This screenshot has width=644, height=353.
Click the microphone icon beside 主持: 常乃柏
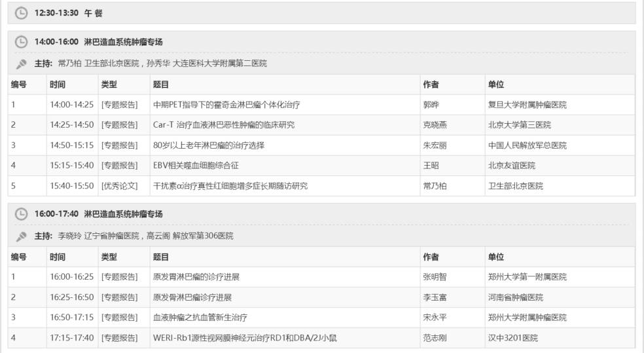(x=21, y=64)
